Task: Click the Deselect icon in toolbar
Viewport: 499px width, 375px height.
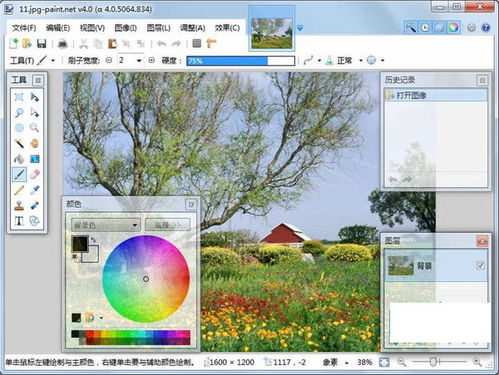Action: (141, 43)
